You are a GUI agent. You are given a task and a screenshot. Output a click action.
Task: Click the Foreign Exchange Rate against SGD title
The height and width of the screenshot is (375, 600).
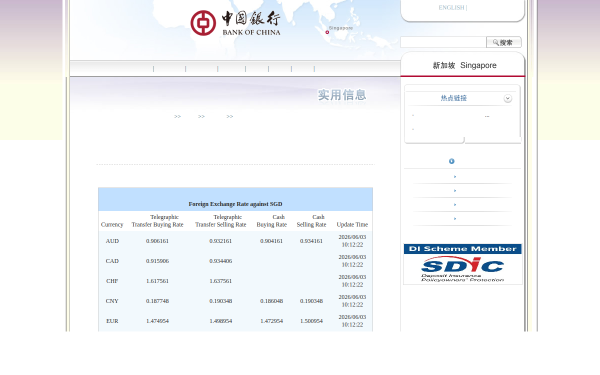click(x=235, y=204)
